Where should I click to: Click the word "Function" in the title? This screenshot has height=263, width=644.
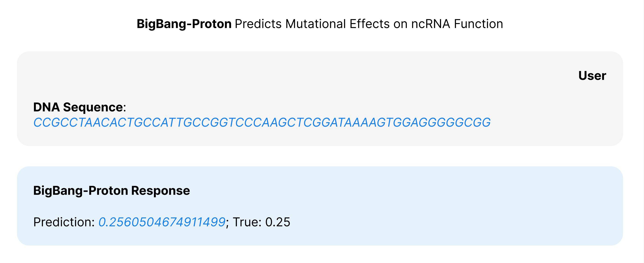click(478, 24)
